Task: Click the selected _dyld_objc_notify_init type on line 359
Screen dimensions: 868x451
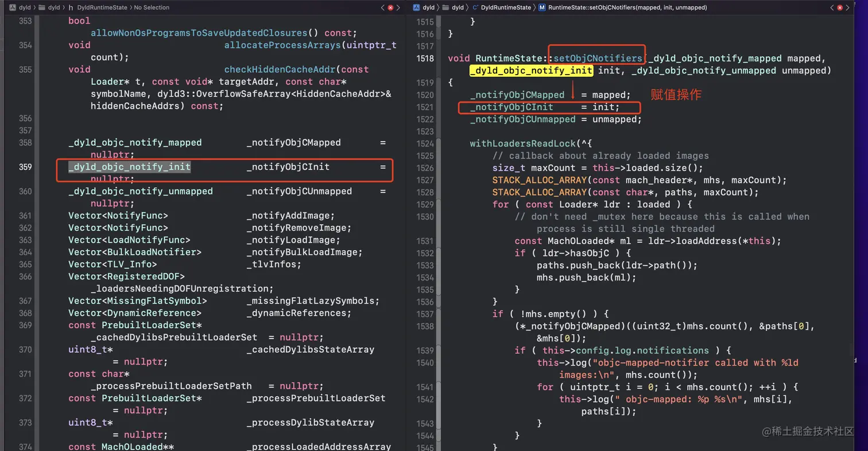Action: coord(129,167)
